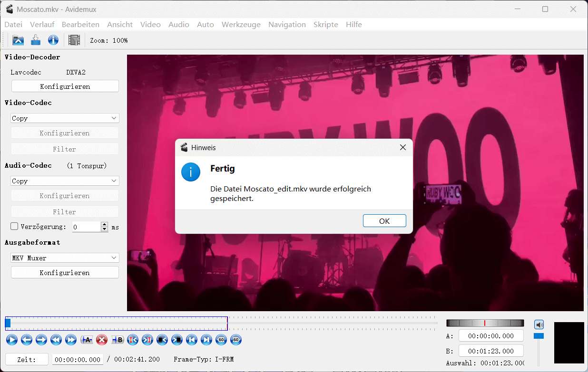This screenshot has width=588, height=372.
Task: Open the Auto menu
Action: coord(206,25)
